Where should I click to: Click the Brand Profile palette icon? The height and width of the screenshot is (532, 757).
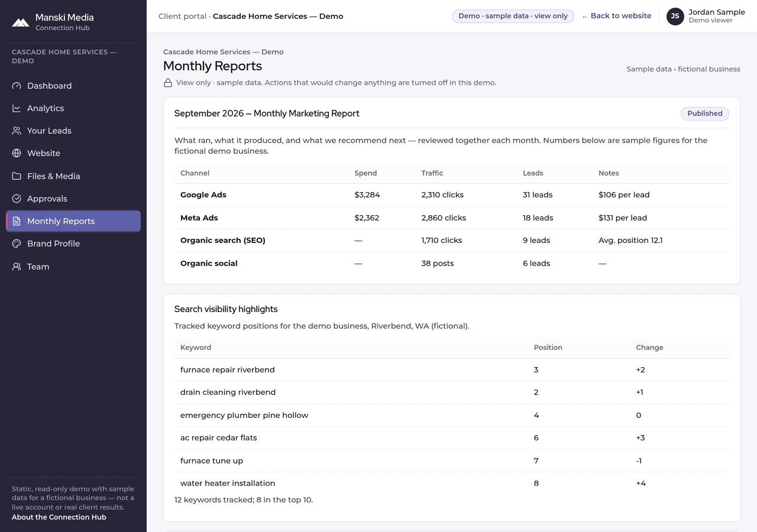17,244
